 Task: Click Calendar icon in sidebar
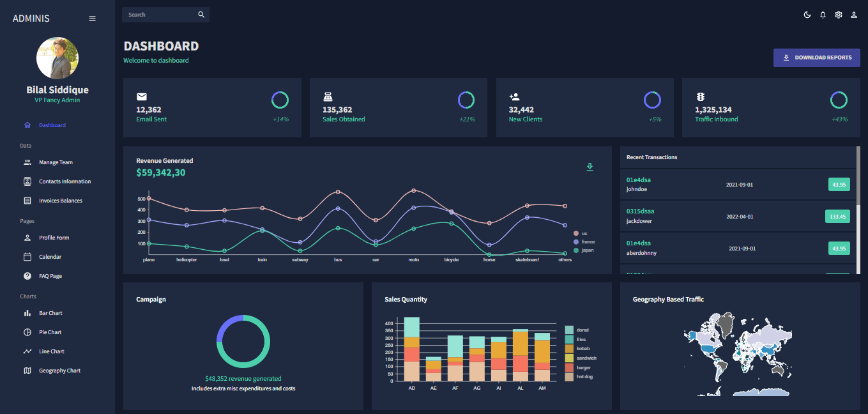pos(27,257)
